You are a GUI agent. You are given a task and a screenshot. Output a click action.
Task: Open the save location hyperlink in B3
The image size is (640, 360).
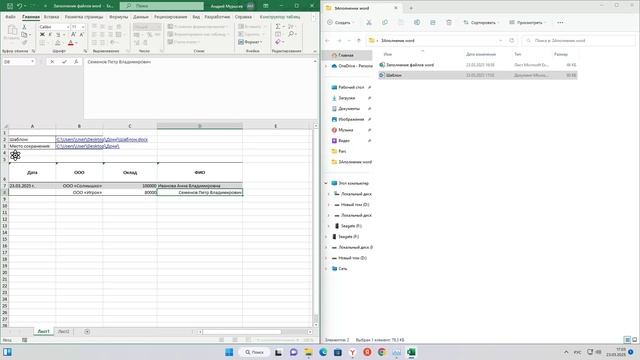point(87,146)
